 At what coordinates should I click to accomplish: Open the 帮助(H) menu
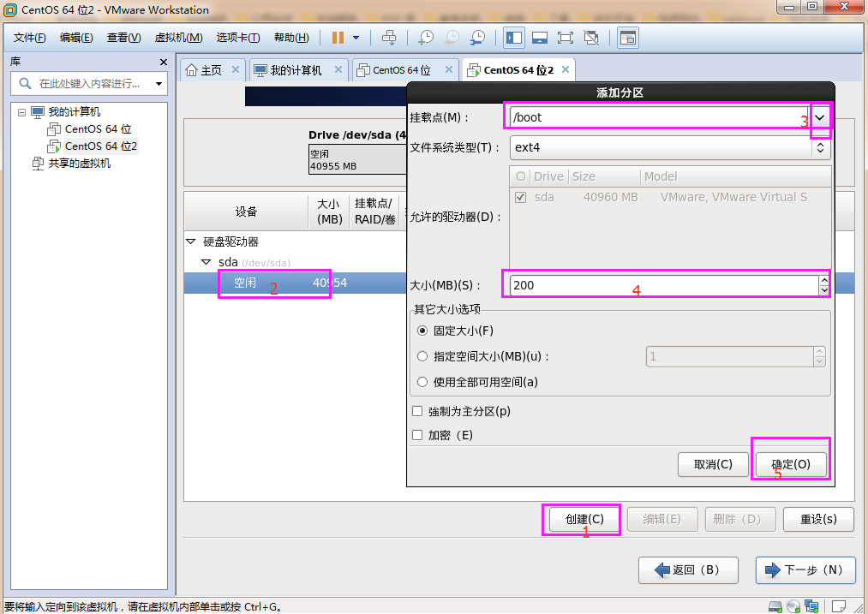click(x=291, y=38)
